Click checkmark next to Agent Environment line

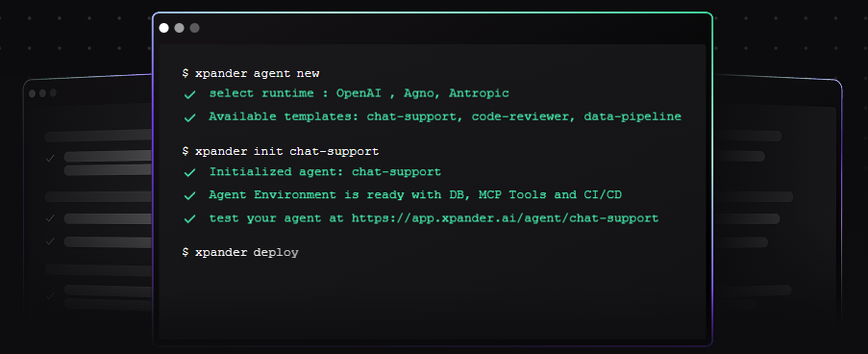(x=190, y=195)
